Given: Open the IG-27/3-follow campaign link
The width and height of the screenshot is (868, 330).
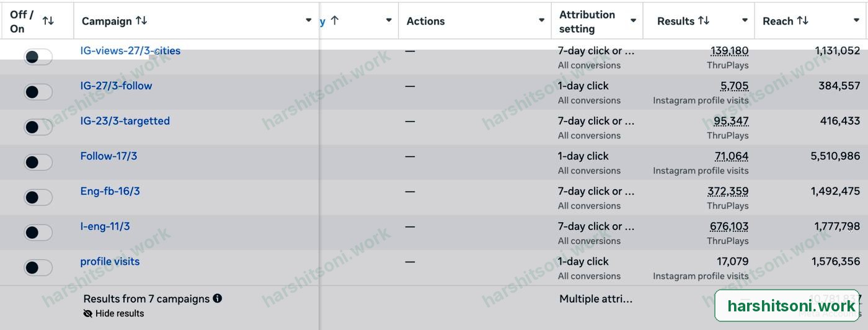Looking at the screenshot, I should coord(116,86).
